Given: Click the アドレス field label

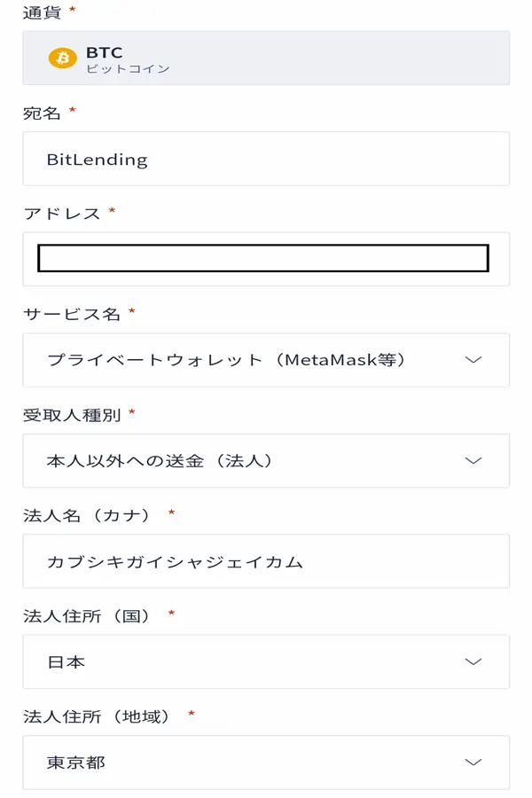Looking at the screenshot, I should pos(61,213).
